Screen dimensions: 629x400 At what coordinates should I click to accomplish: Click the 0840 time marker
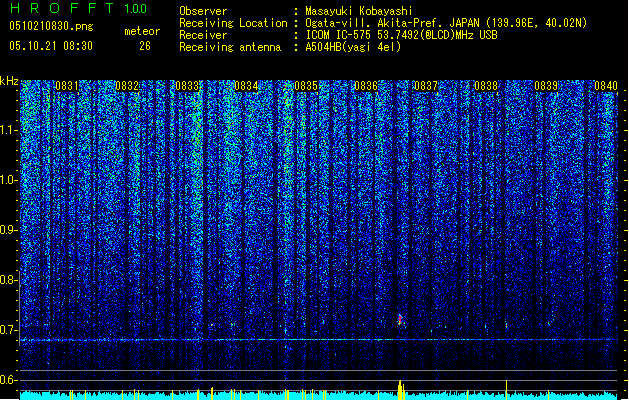click(606, 86)
